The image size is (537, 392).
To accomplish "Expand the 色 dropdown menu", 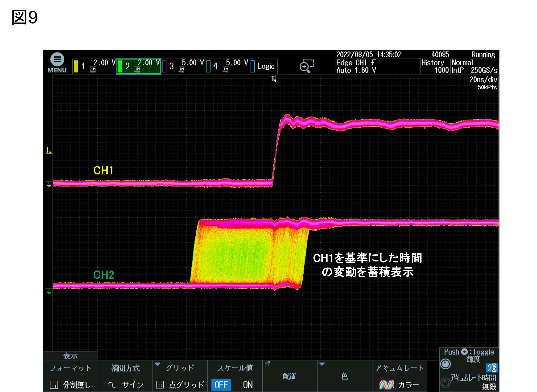I will (345, 376).
